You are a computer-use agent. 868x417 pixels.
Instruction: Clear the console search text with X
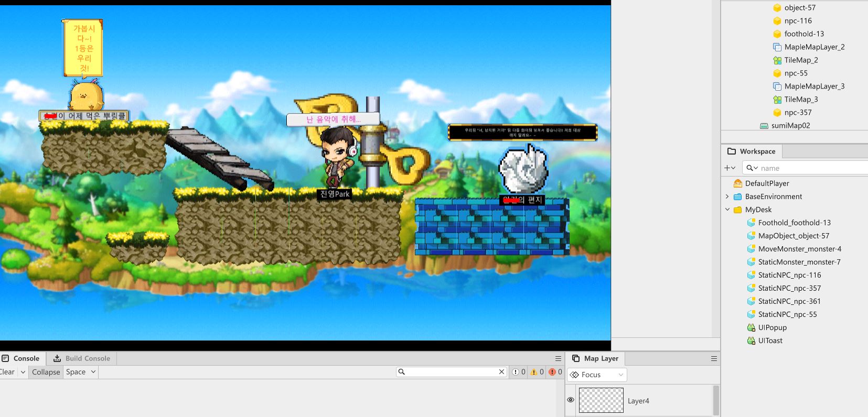[x=501, y=372]
